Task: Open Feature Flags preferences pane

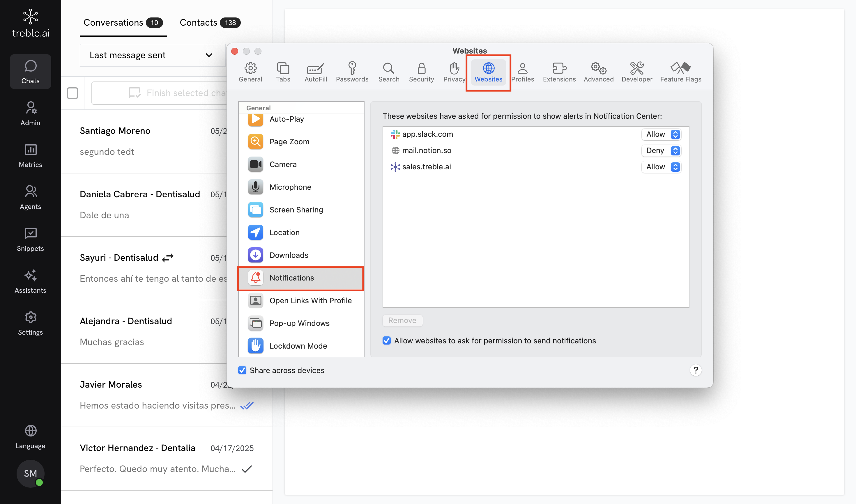Action: 680,72
